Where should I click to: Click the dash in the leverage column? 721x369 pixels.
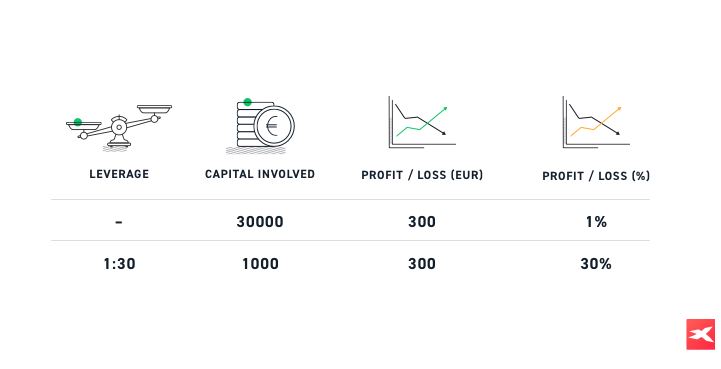coord(119,223)
